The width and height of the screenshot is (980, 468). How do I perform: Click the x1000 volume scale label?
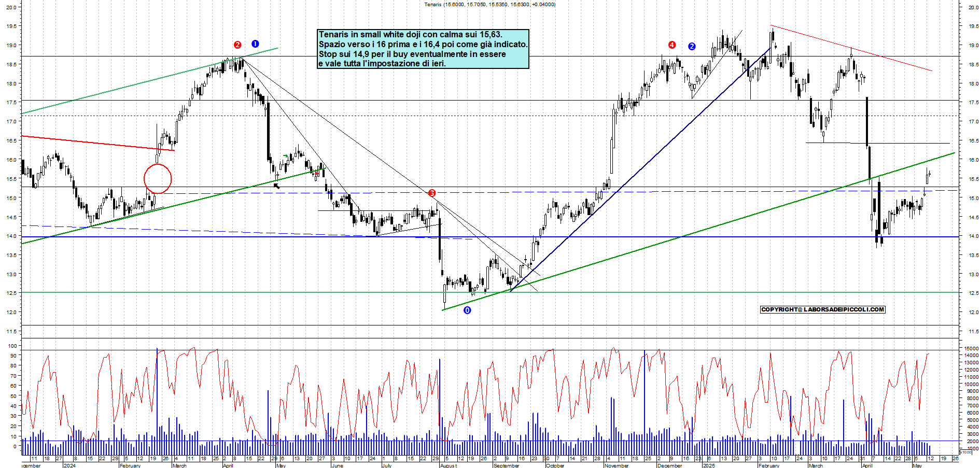[966, 452]
